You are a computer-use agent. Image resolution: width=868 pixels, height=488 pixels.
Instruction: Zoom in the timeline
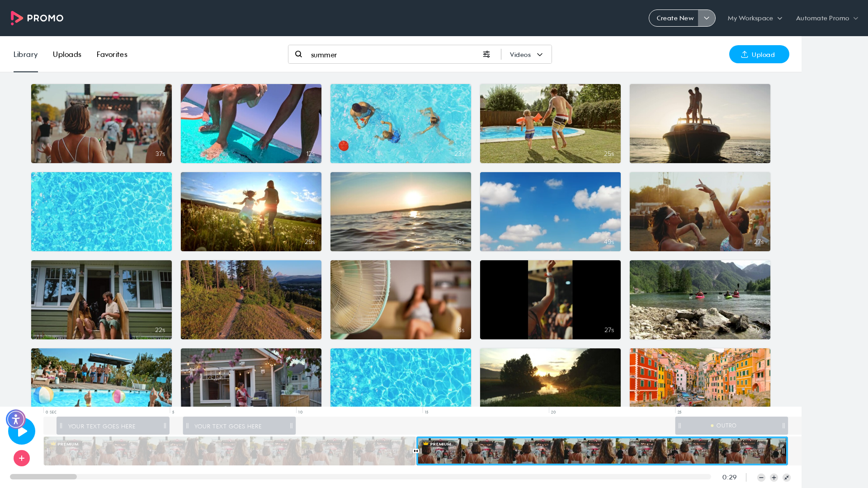(774, 478)
